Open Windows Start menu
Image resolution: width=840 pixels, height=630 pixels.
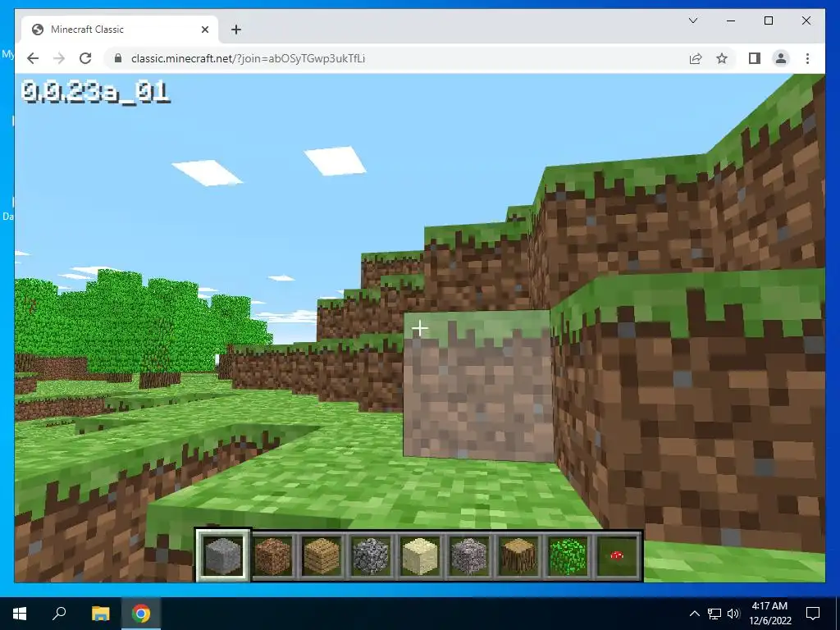click(20, 614)
